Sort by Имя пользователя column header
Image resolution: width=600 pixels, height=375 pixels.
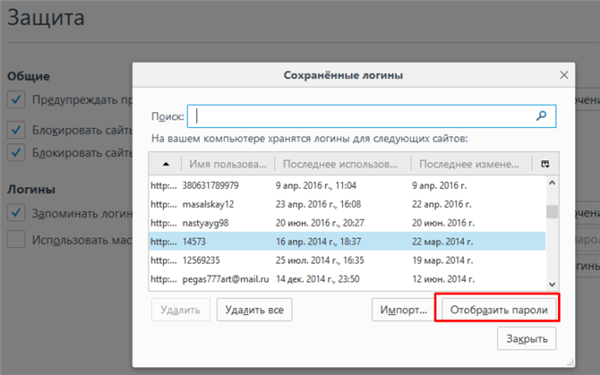click(x=228, y=164)
